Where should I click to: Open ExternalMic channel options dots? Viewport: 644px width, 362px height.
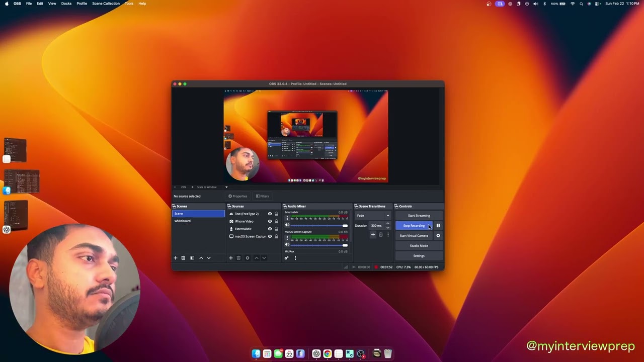point(287,219)
